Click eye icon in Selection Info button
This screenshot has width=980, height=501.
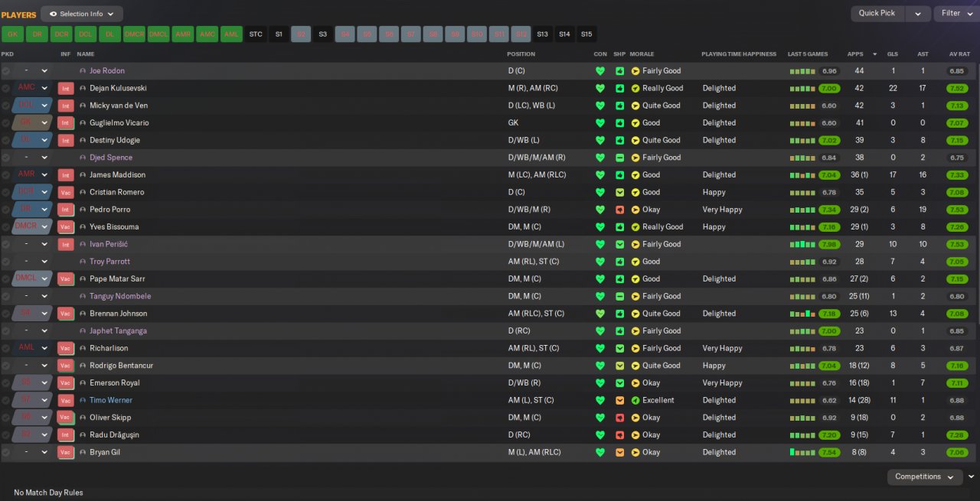click(53, 14)
